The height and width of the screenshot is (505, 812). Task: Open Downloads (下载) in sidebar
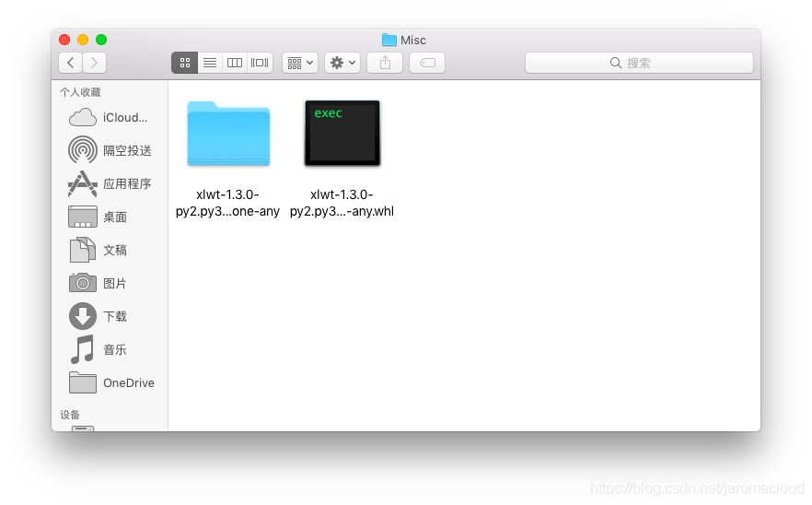pyautogui.click(x=98, y=316)
